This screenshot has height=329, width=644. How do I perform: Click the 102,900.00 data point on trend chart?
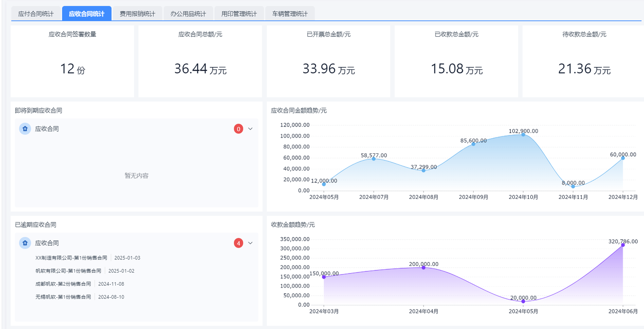pos(522,135)
